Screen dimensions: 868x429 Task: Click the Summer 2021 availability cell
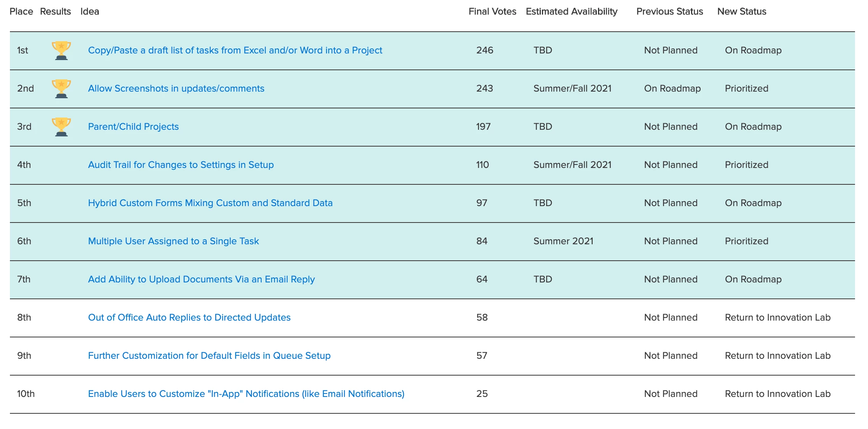click(563, 241)
